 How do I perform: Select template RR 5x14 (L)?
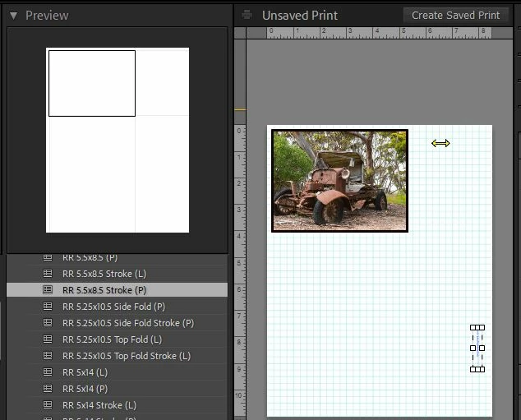point(117,372)
